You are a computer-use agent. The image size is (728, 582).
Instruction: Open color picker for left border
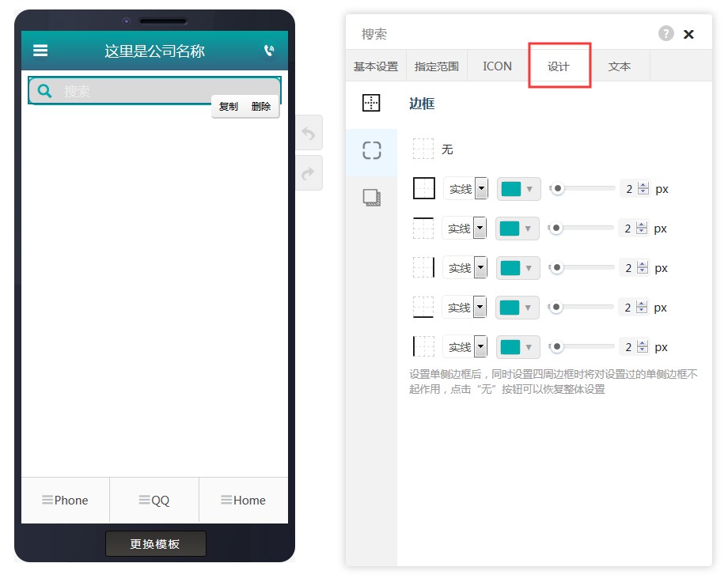click(518, 346)
